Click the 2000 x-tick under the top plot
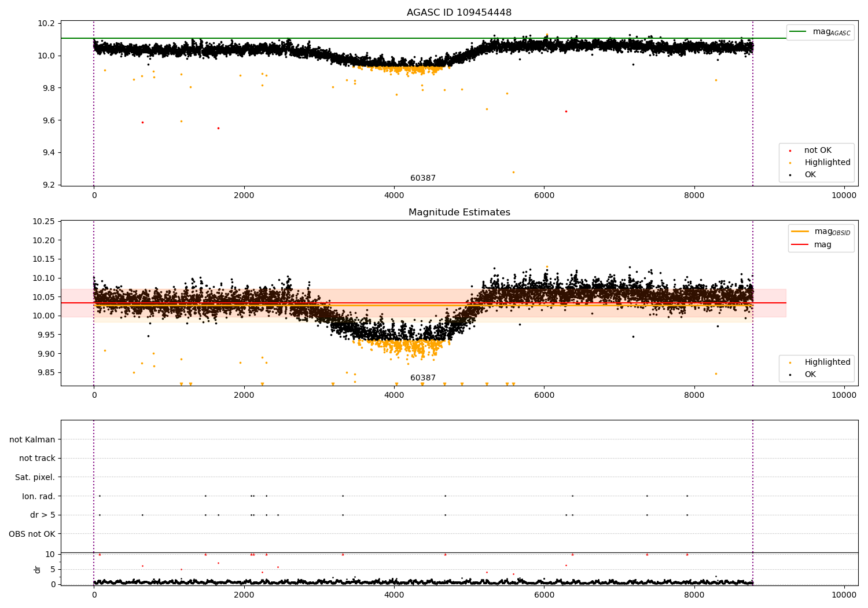 pyautogui.click(x=244, y=196)
